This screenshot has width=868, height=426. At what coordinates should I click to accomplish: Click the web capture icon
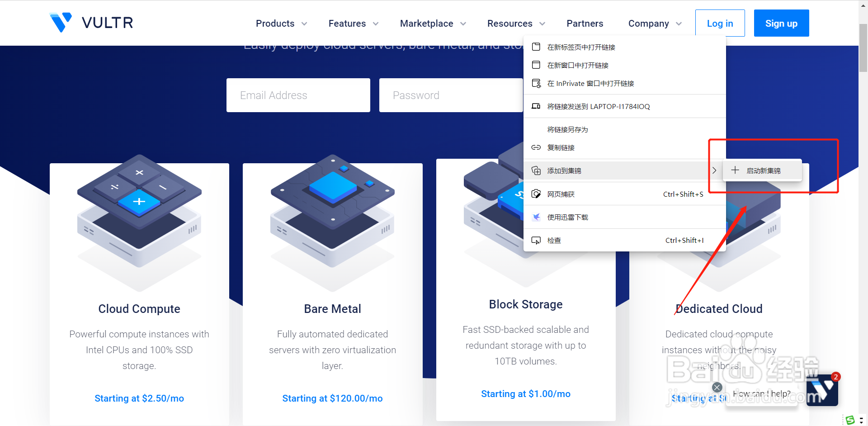(x=536, y=194)
